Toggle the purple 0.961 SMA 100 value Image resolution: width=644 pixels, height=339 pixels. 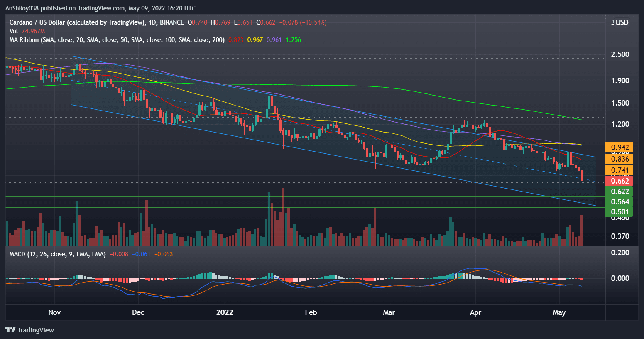pos(273,39)
